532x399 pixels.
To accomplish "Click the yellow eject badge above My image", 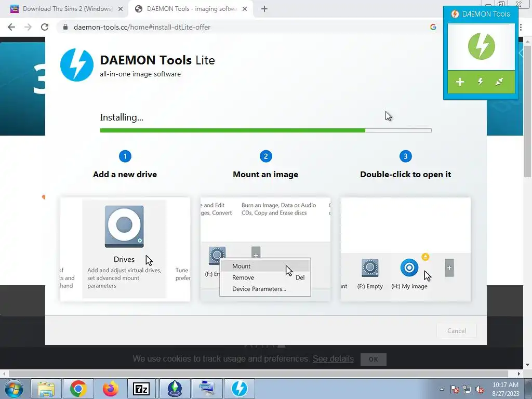I will coord(425,257).
